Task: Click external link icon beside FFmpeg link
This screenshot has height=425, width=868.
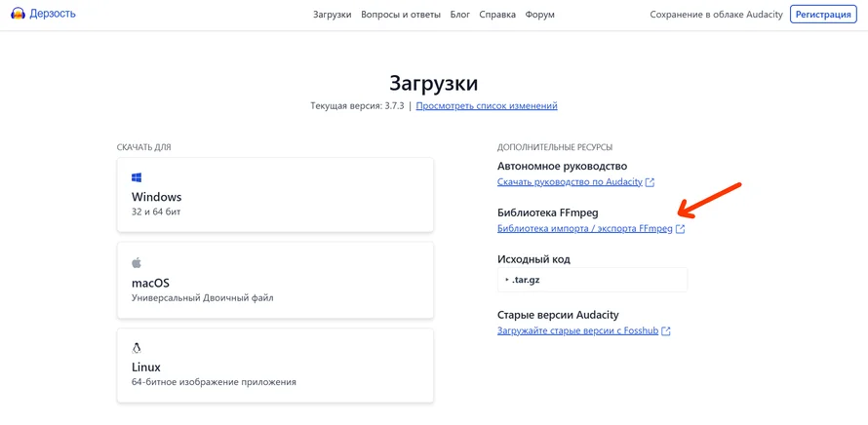Action: [x=681, y=229]
